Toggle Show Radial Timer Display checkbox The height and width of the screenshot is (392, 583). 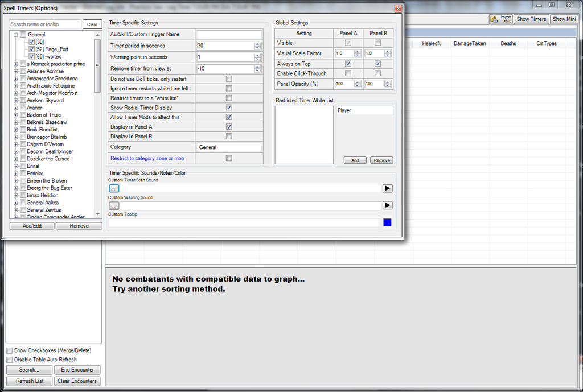click(229, 108)
